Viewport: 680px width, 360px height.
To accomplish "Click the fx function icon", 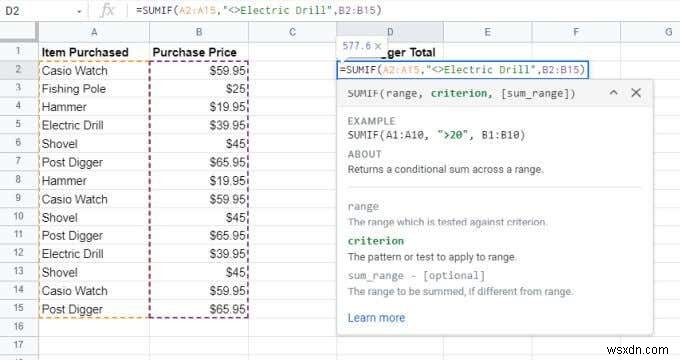I will (x=107, y=10).
